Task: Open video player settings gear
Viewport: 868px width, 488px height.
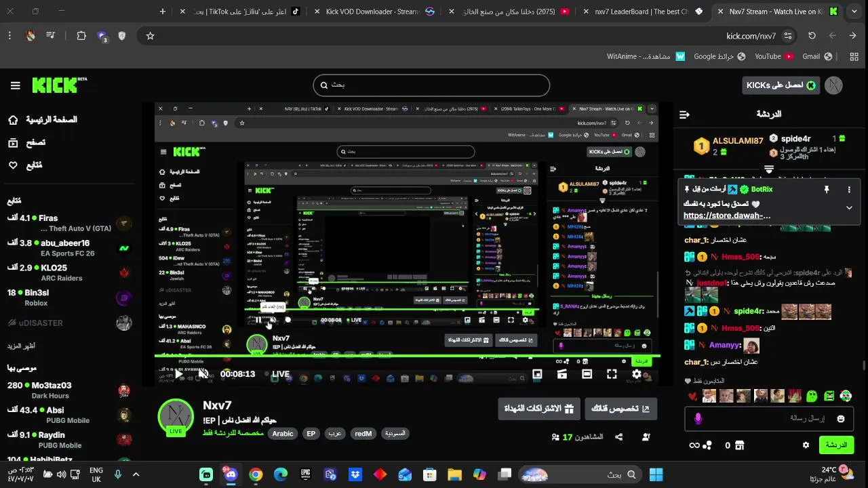Action: tap(637, 374)
